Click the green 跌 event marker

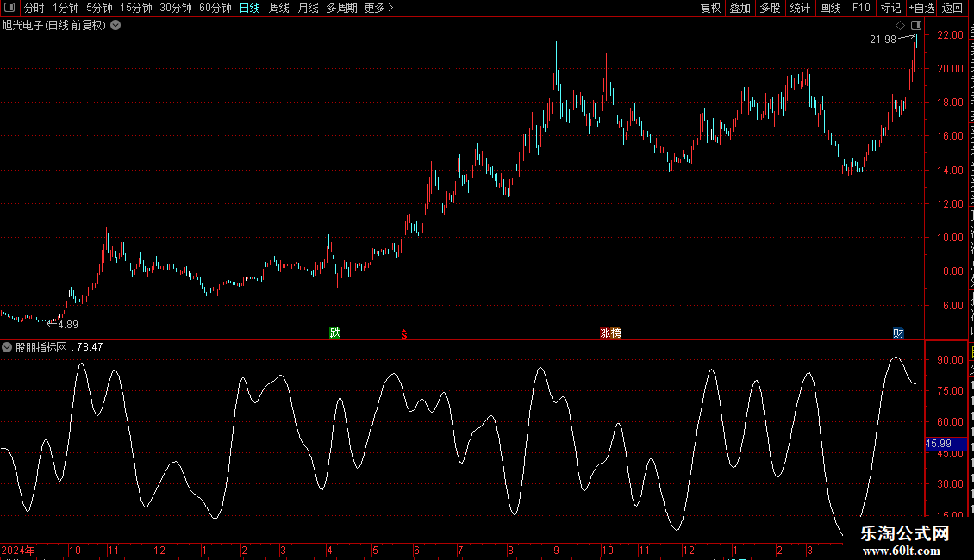335,333
